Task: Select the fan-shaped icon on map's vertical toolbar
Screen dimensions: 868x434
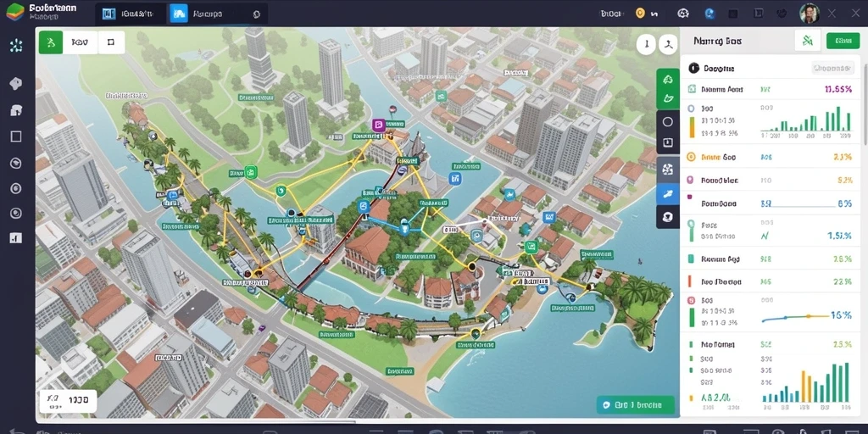Action: [668, 169]
